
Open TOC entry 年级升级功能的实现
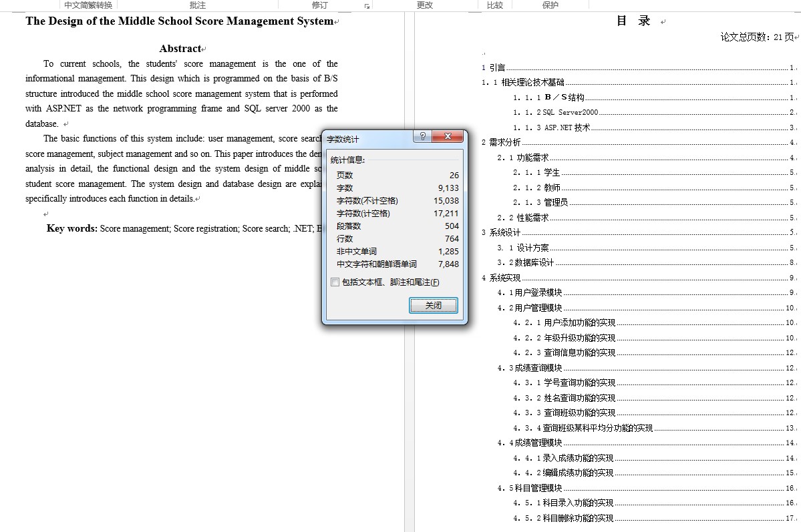pyautogui.click(x=654, y=338)
